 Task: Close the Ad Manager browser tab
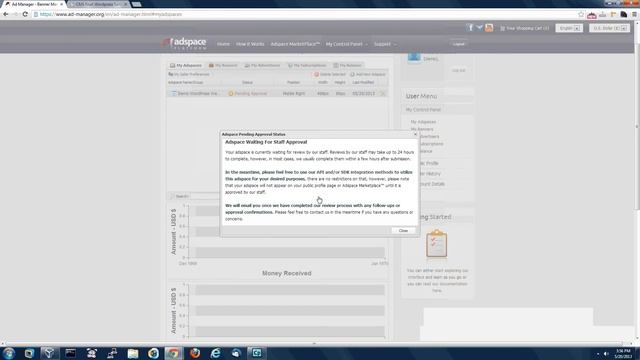[61, 4]
